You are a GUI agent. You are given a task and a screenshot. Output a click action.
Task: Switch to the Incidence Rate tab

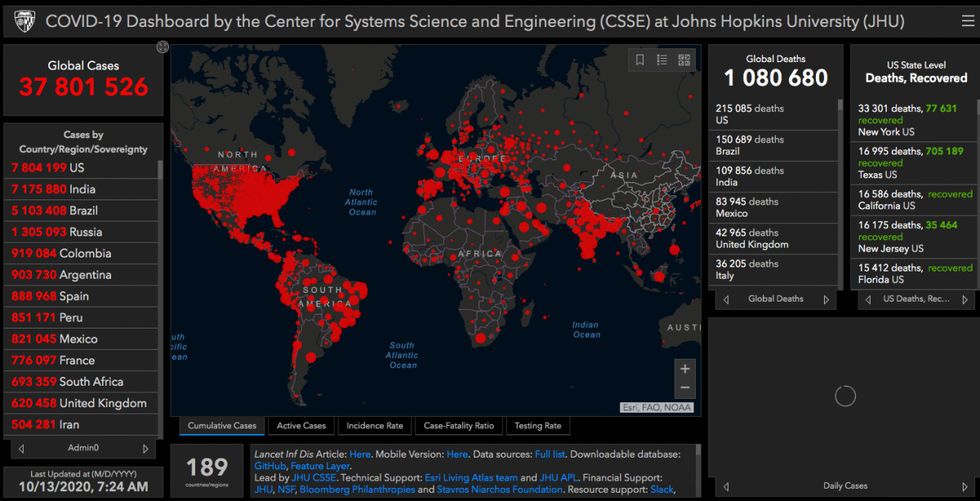pyautogui.click(x=375, y=426)
